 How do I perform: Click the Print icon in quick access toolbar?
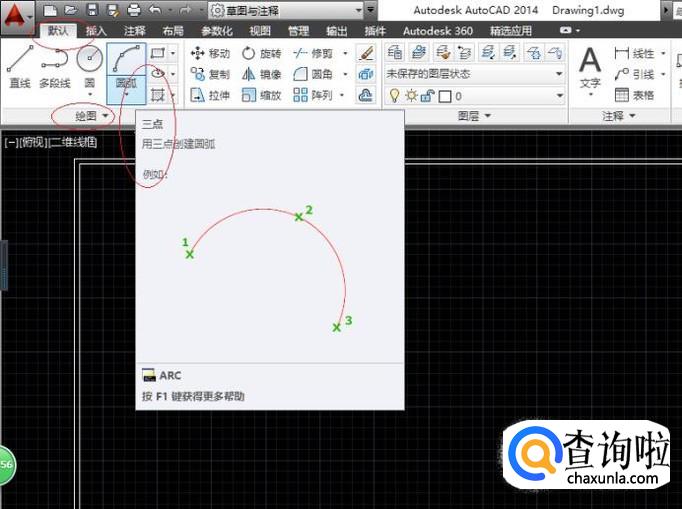pyautogui.click(x=134, y=10)
